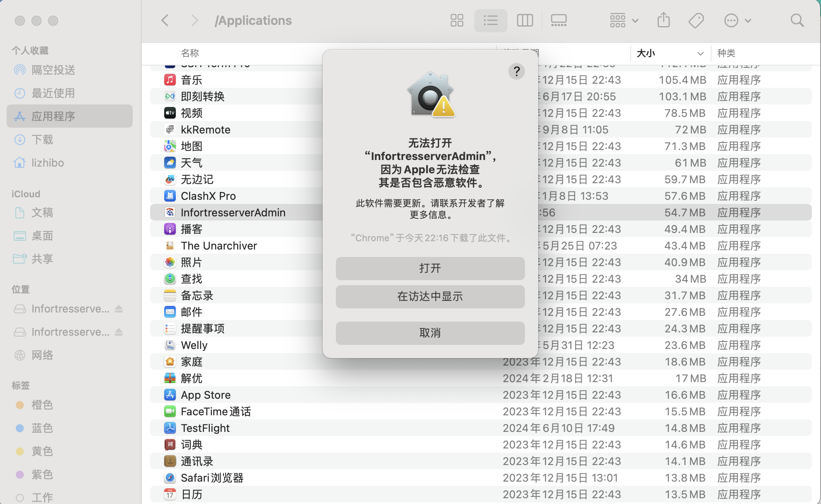Click 在访达中显示 button
The width and height of the screenshot is (821, 504).
[430, 296]
